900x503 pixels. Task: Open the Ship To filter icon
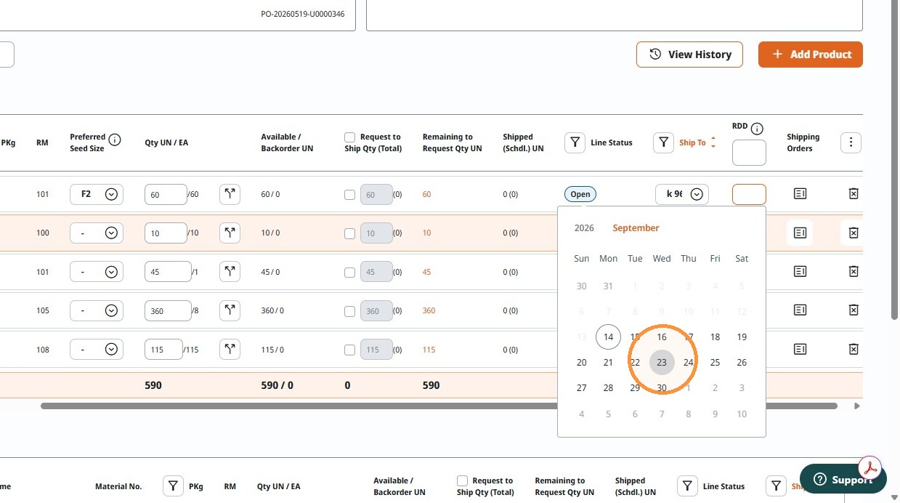click(x=664, y=142)
